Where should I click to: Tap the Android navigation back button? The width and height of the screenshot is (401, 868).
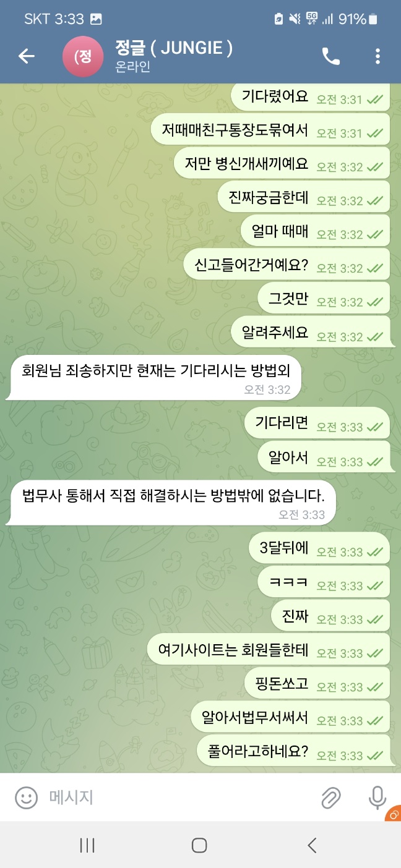pos(312,845)
